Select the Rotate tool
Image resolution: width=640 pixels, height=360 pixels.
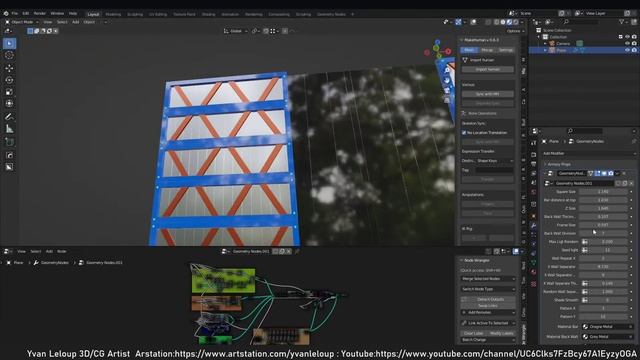click(x=9, y=80)
